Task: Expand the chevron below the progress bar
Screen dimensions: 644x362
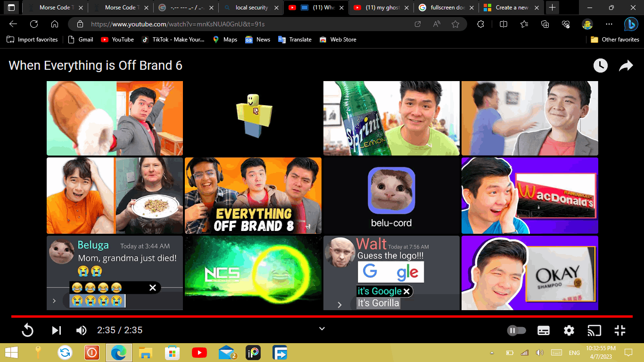Action: [x=322, y=329]
